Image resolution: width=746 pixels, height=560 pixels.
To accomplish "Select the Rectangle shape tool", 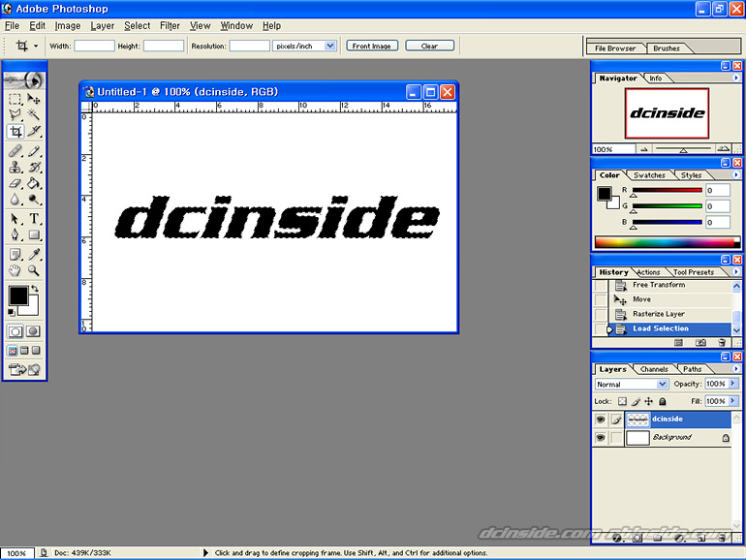I will [33, 235].
